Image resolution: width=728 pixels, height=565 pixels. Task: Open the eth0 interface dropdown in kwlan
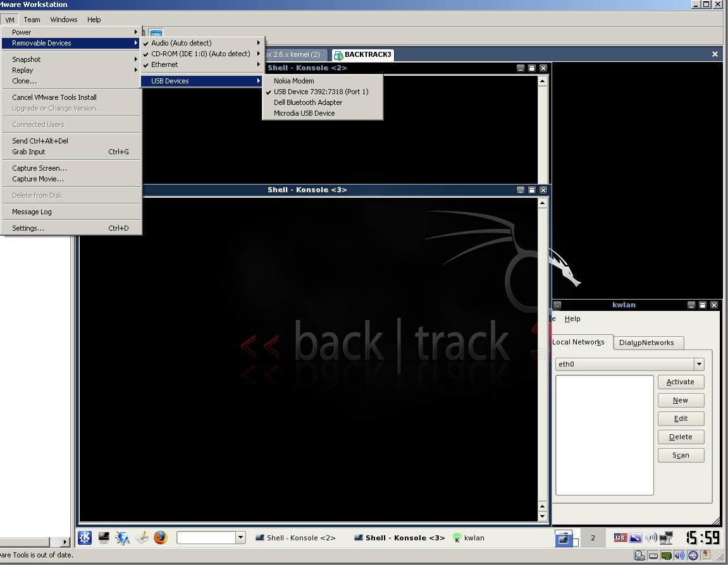[699, 364]
